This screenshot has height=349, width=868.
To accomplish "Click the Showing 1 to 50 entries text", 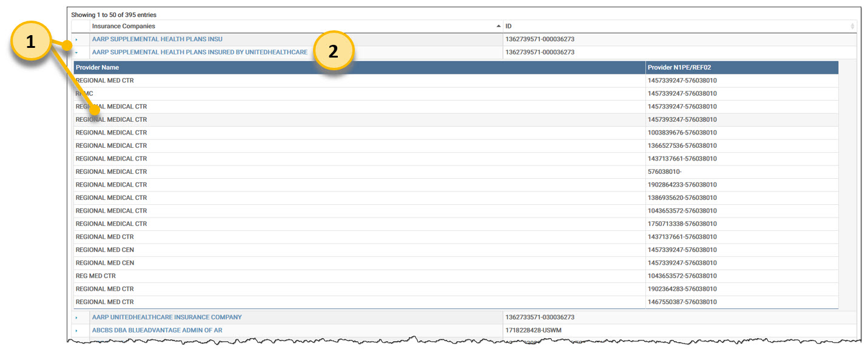I will [114, 15].
